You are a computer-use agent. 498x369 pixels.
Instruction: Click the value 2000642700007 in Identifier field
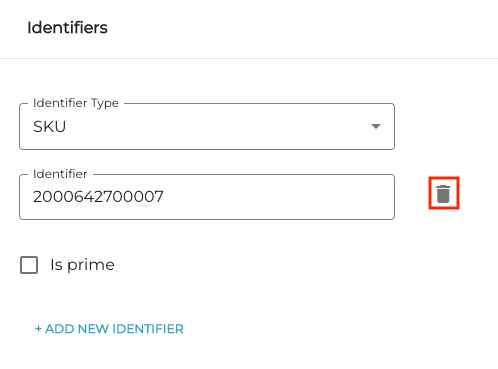98,197
